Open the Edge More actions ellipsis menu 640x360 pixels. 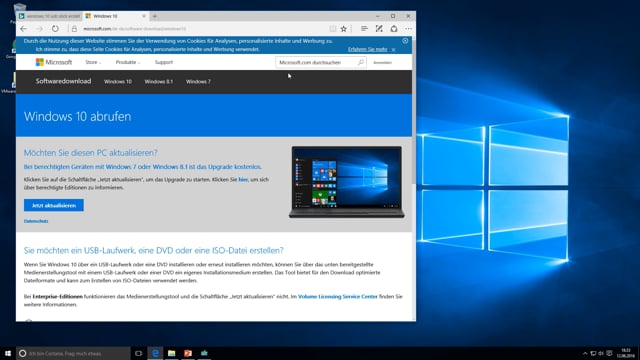pyautogui.click(x=409, y=29)
